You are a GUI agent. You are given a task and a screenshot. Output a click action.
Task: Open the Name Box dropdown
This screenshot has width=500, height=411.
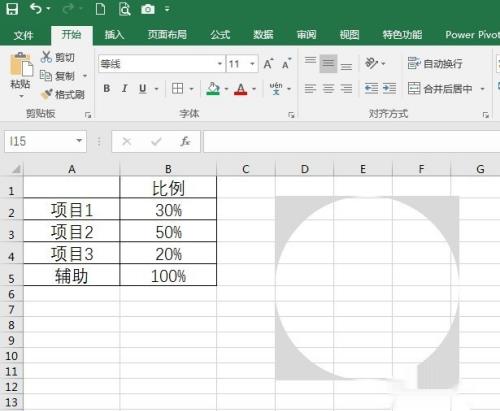(x=79, y=141)
